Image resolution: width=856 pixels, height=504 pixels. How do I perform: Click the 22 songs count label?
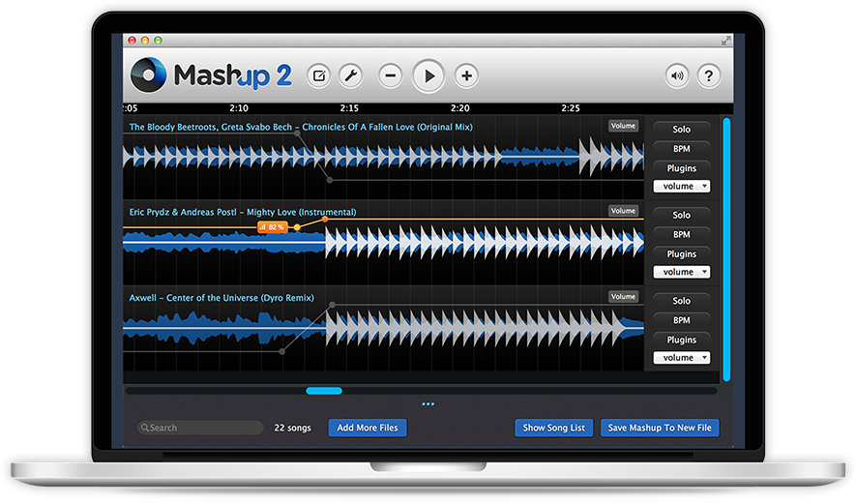pyautogui.click(x=292, y=428)
